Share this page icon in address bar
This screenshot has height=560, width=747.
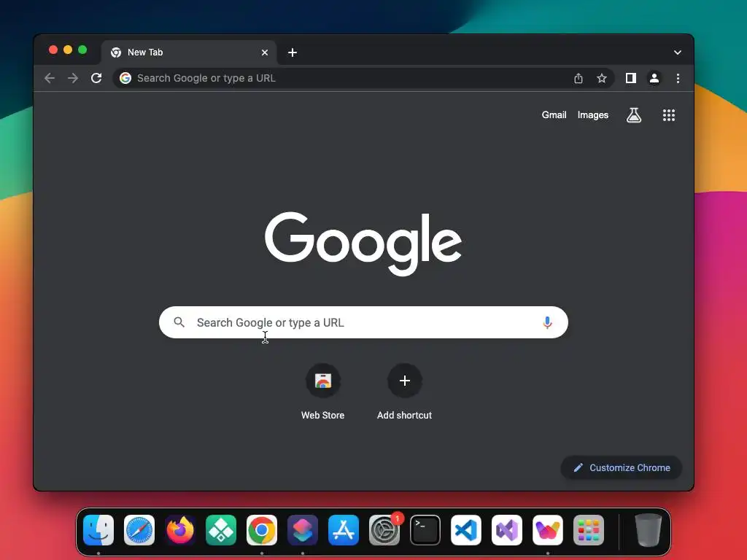578,78
